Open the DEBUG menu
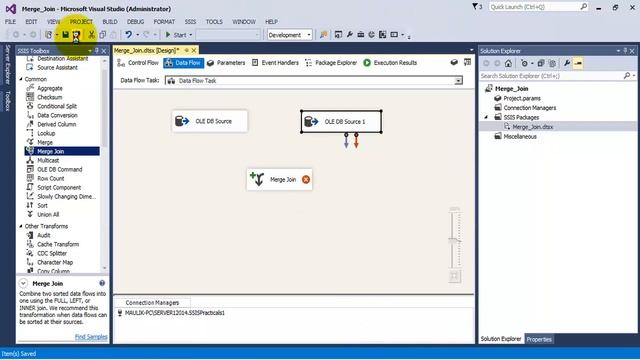 tap(135, 22)
